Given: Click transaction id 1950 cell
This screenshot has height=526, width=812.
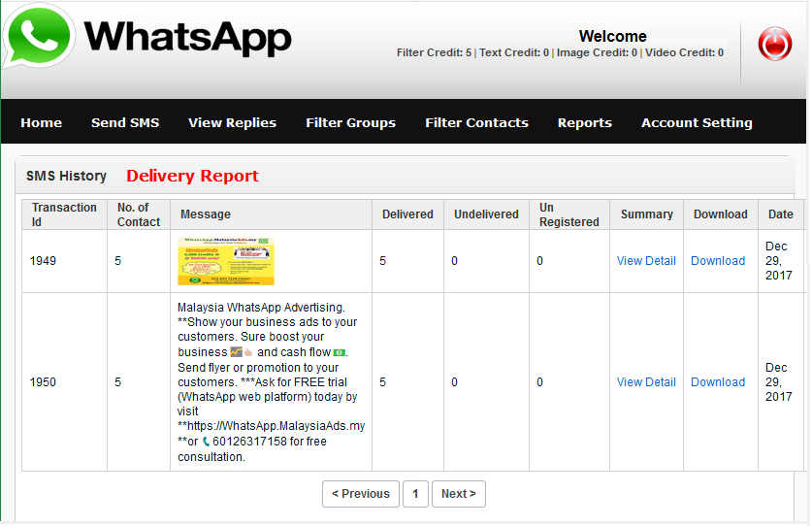Looking at the screenshot, I should click(x=64, y=382).
